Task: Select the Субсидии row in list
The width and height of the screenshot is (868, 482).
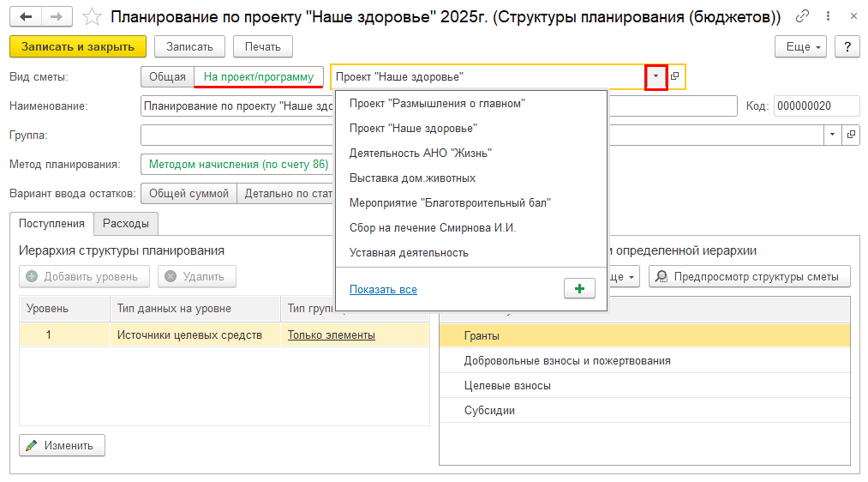Action: point(489,411)
